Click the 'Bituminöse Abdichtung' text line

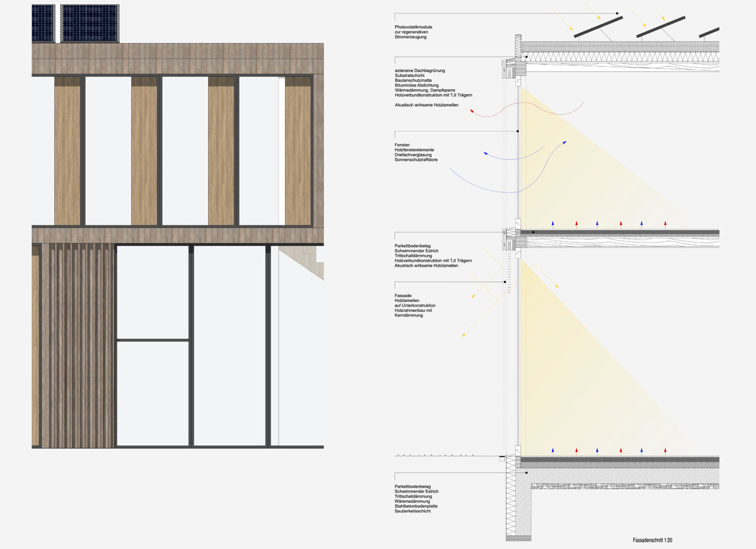(x=416, y=85)
